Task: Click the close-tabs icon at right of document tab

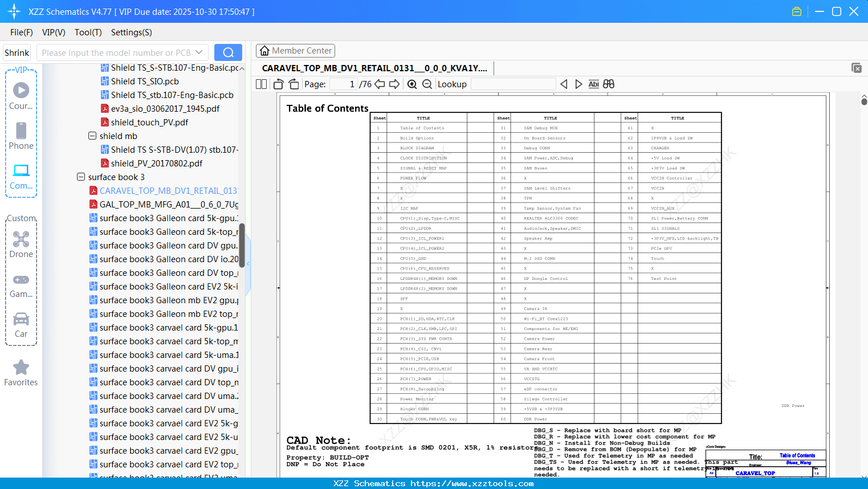Action: pyautogui.click(x=857, y=68)
